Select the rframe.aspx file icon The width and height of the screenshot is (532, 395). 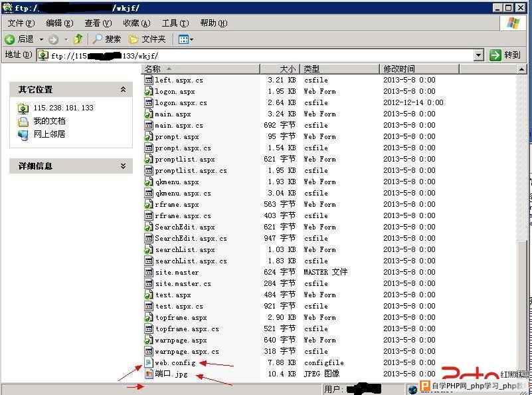[149, 204]
